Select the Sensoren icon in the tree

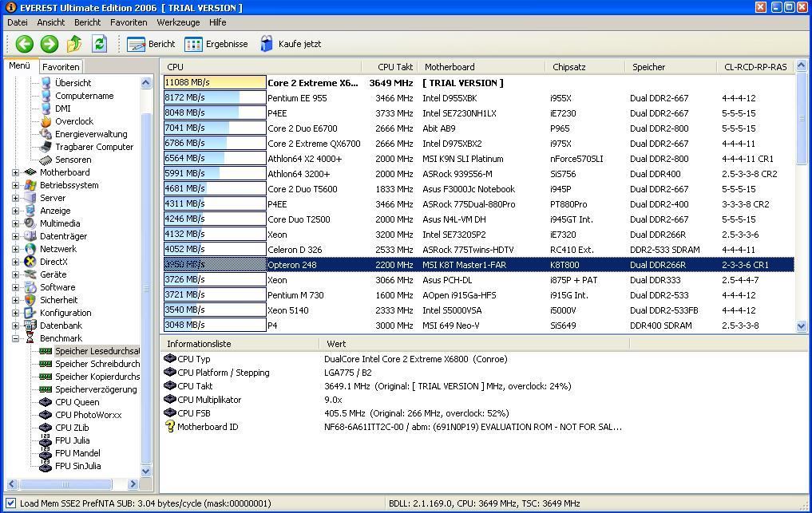tap(46, 160)
